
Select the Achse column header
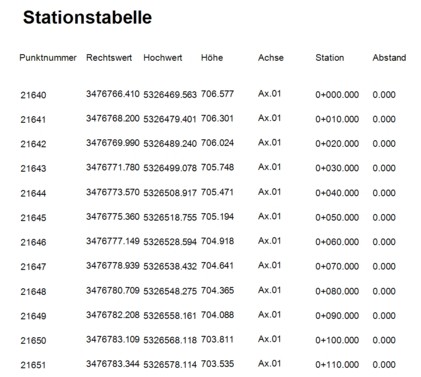[271, 58]
